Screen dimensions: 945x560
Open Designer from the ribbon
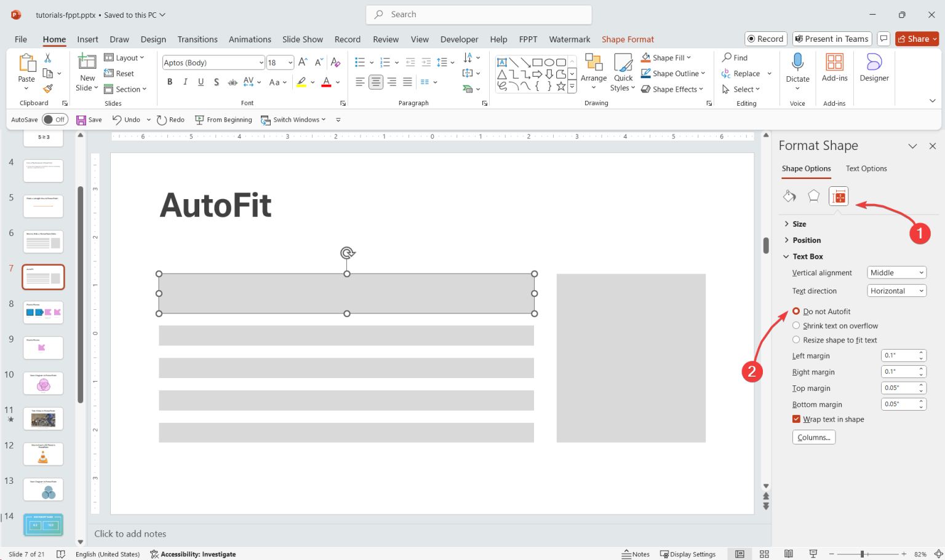(x=874, y=68)
